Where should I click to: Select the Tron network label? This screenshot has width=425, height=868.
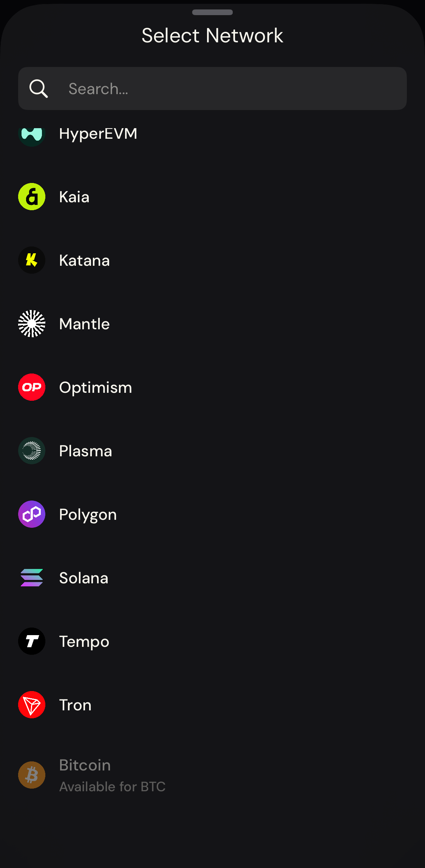(x=75, y=705)
